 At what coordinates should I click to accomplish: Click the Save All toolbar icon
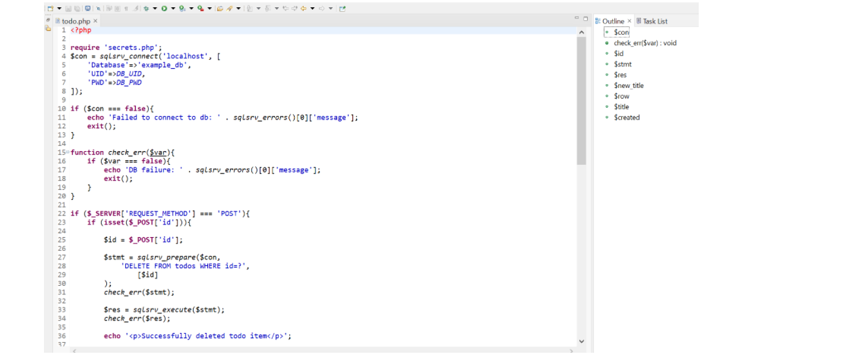(x=77, y=9)
